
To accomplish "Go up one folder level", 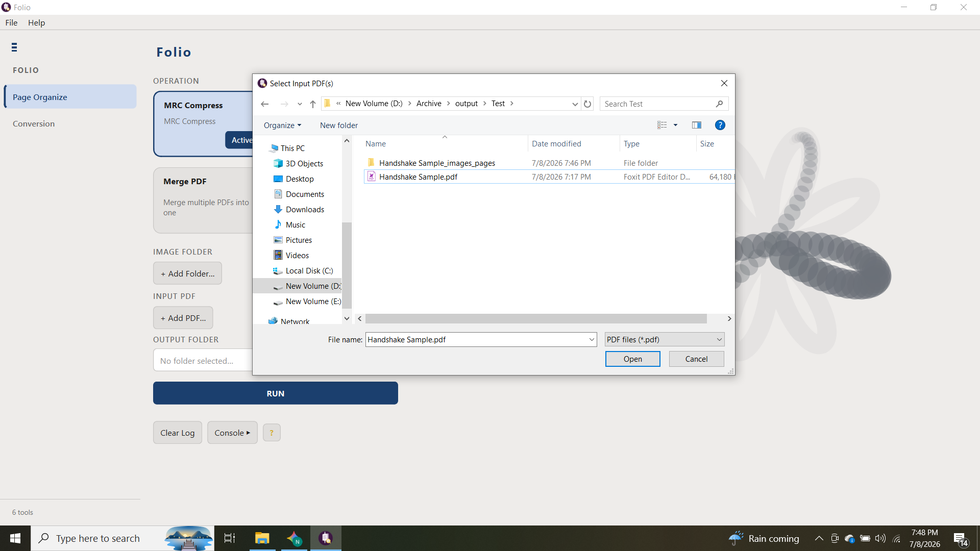I will [313, 104].
